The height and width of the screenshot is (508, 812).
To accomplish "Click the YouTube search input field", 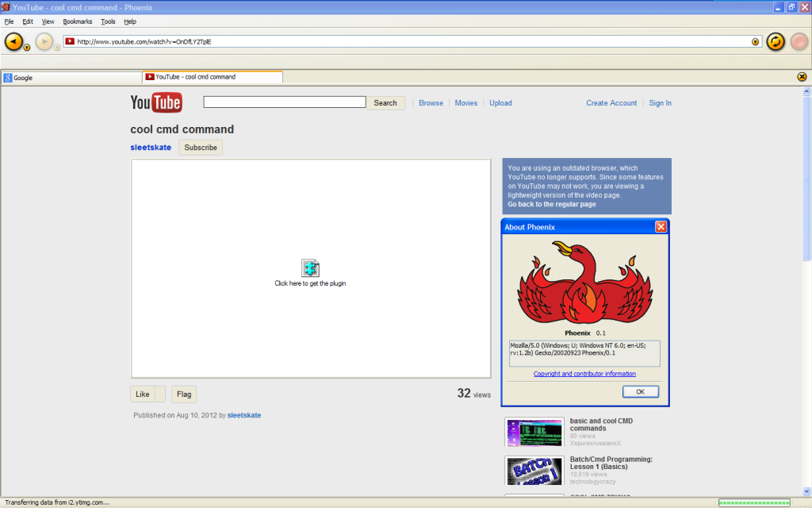I will (x=285, y=102).
